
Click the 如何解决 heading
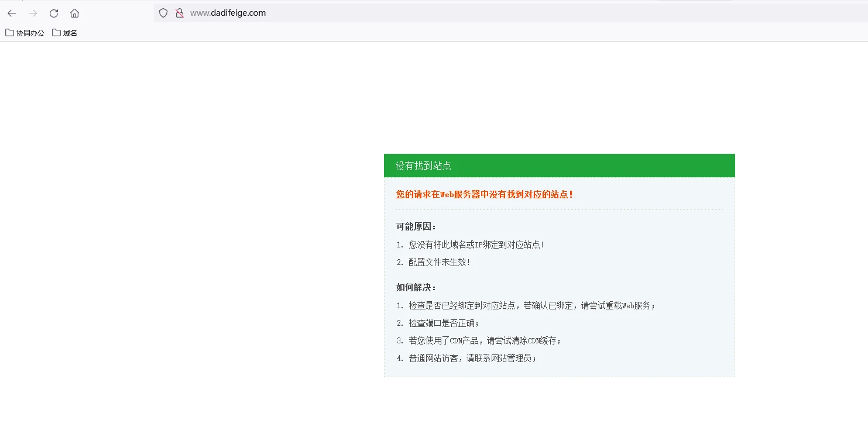tap(416, 287)
